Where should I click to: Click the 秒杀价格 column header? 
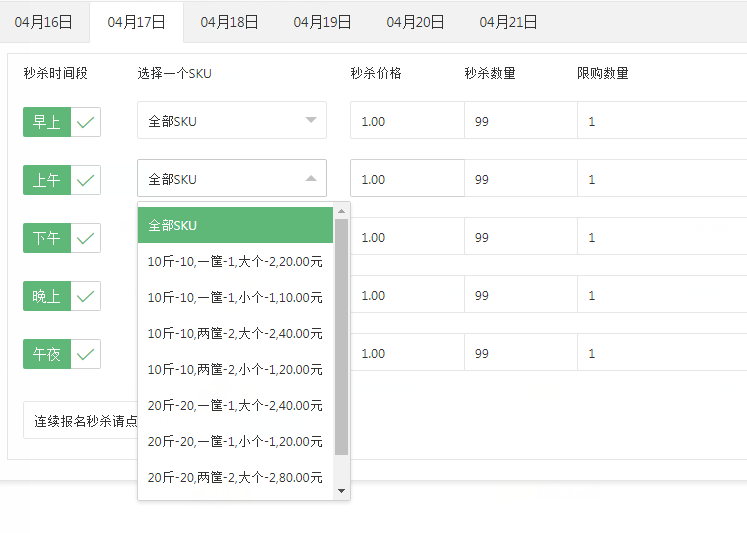(376, 73)
